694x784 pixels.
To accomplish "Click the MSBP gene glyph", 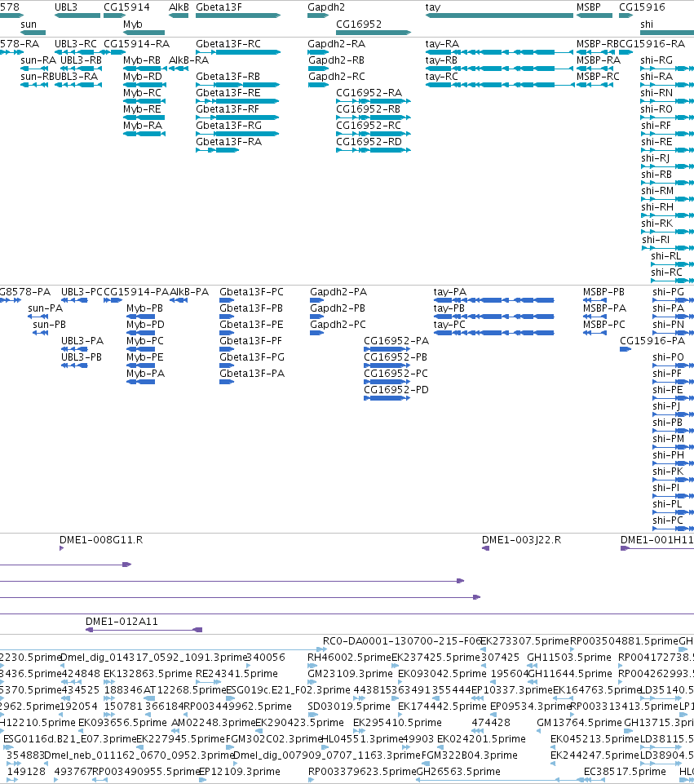I will [595, 16].
